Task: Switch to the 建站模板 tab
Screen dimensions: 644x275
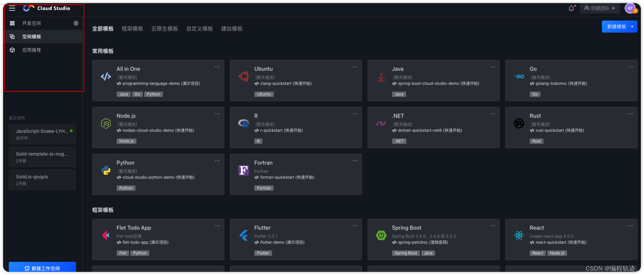Action: (232, 29)
